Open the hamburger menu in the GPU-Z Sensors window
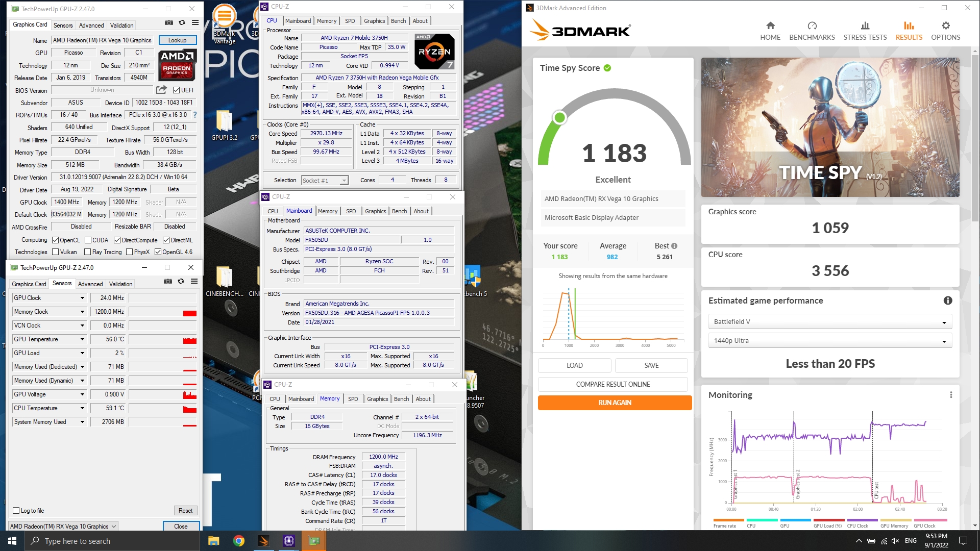980x551 pixels. pyautogui.click(x=194, y=281)
